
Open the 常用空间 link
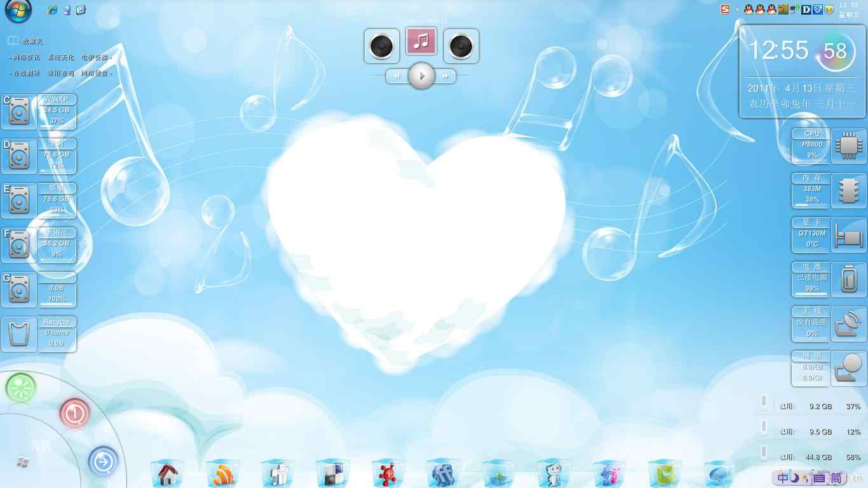(61, 73)
